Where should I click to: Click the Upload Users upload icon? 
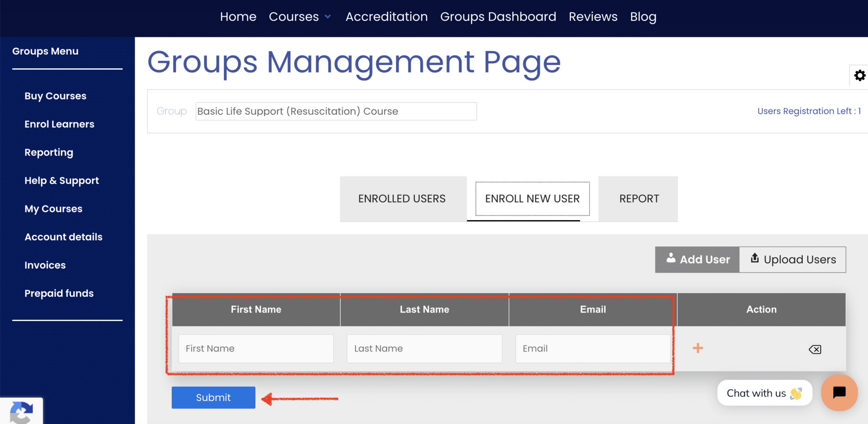755,259
